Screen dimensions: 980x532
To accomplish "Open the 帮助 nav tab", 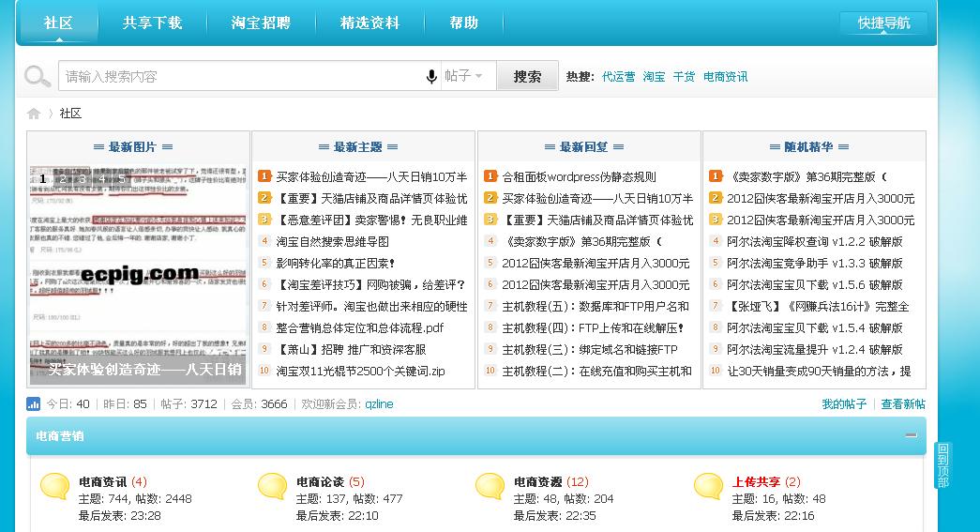I will click(464, 23).
